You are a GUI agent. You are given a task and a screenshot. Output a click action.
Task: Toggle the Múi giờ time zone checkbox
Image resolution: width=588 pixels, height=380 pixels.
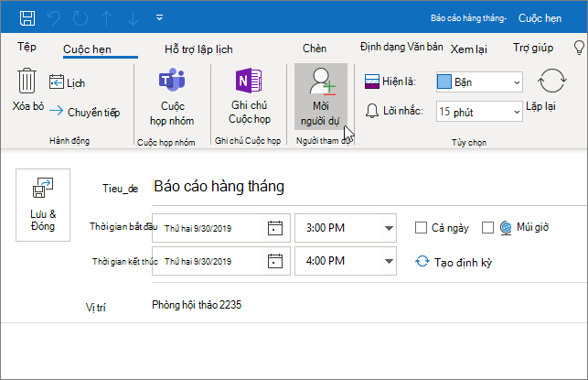click(x=486, y=227)
